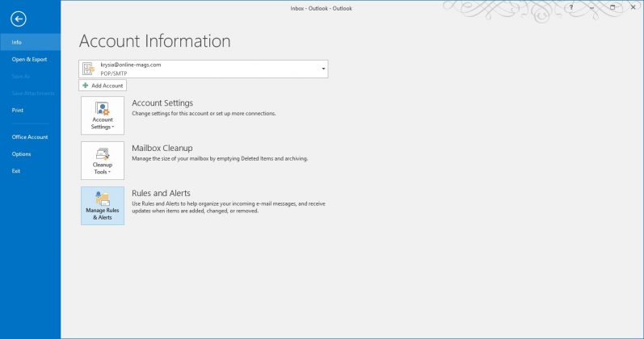644x339 pixels.
Task: Open the Cleanup Tools dropdown button
Action: [103, 161]
